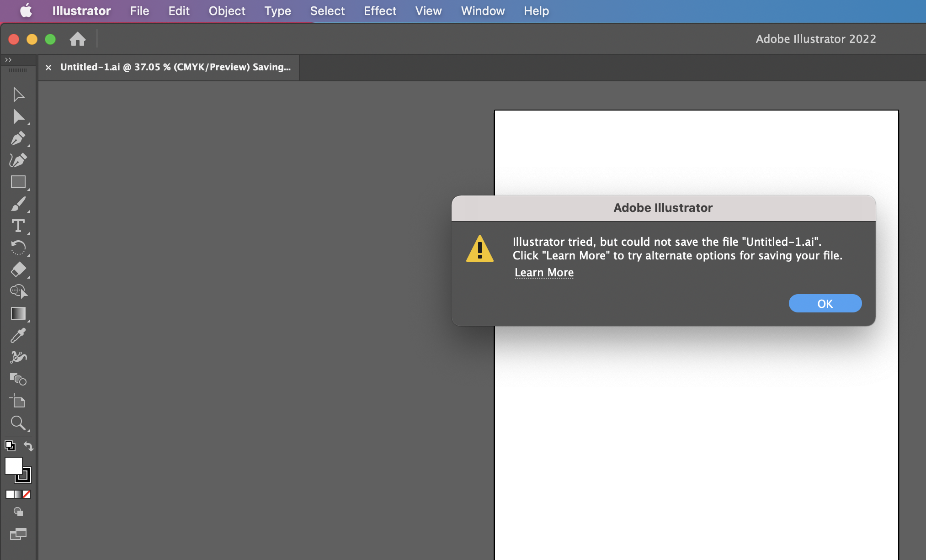Choose the Eyedropper tool

pos(18,335)
